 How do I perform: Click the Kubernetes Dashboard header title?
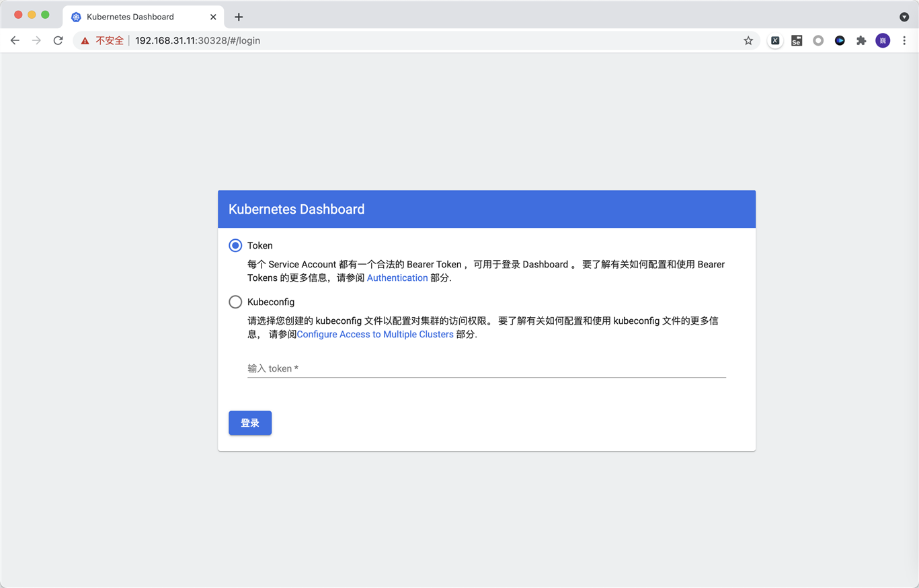(x=296, y=209)
